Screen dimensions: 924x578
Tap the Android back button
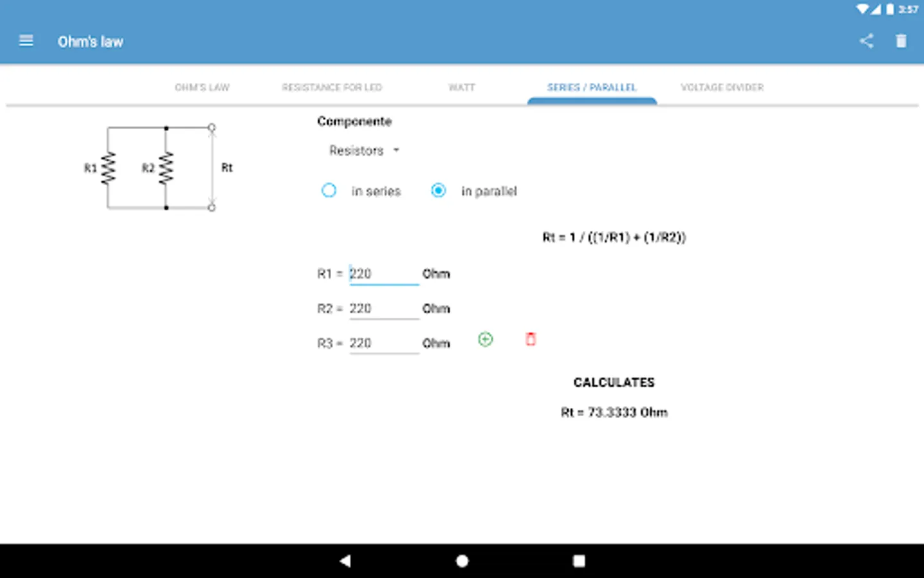click(x=345, y=561)
